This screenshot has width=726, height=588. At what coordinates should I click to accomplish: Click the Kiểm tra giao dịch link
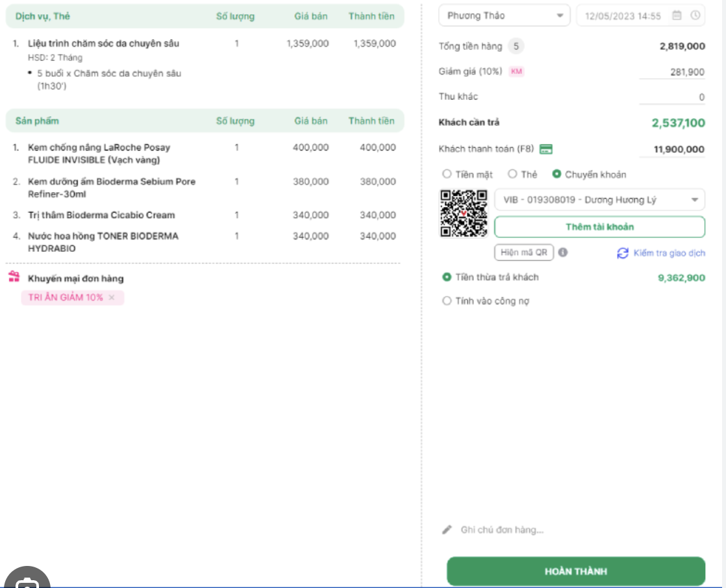(669, 253)
